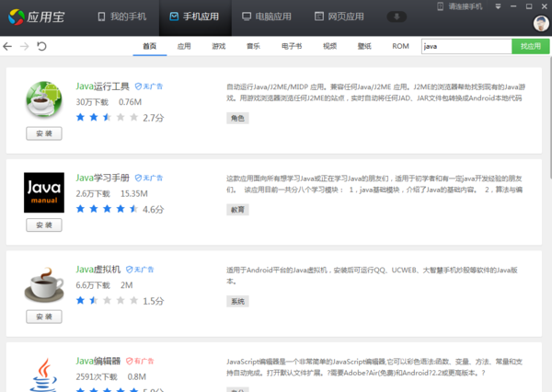Open the title bar dropdown menu arrow
The height and width of the screenshot is (392, 552).
(498, 6)
